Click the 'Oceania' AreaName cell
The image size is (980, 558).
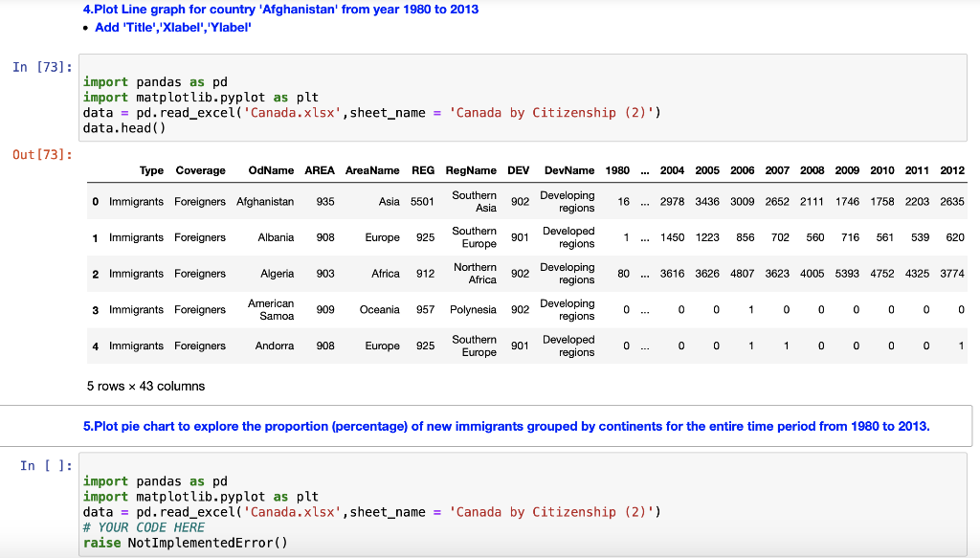point(379,310)
